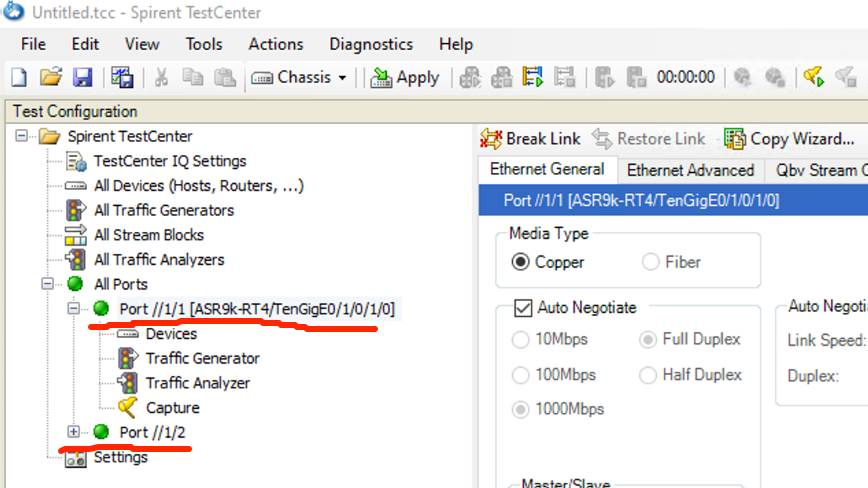Image resolution: width=868 pixels, height=488 pixels.
Task: Open the Actions menu
Action: point(276,44)
